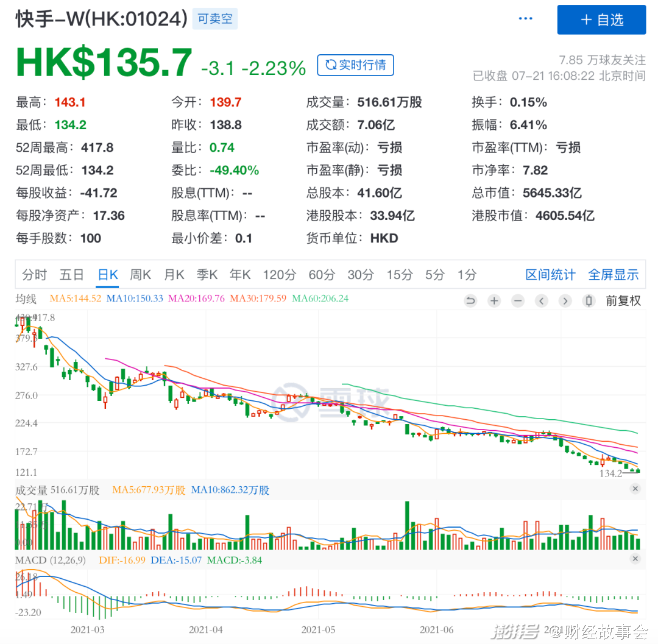658x644 pixels.
Task: Zoom in on the K-line chart
Action: [493, 300]
